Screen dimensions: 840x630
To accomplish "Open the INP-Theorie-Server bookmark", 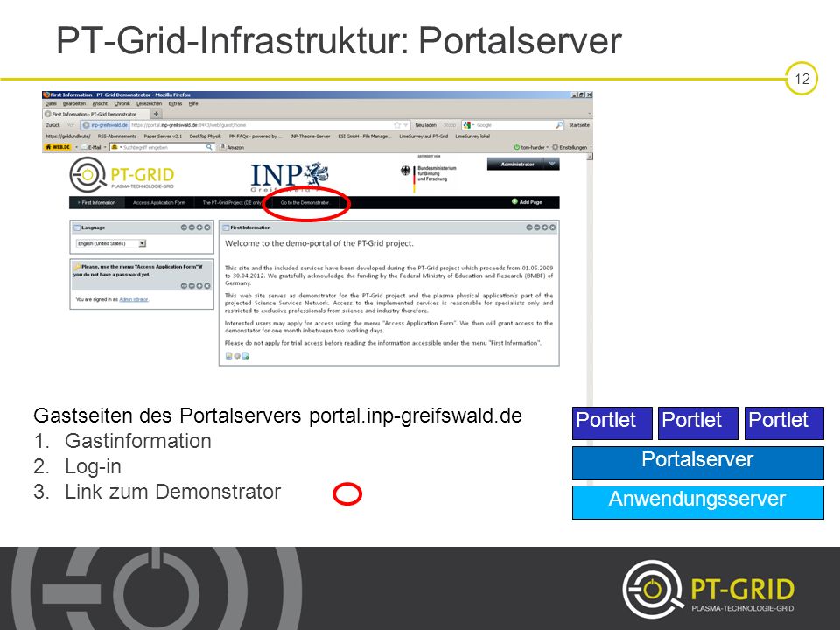I will click(x=310, y=136).
